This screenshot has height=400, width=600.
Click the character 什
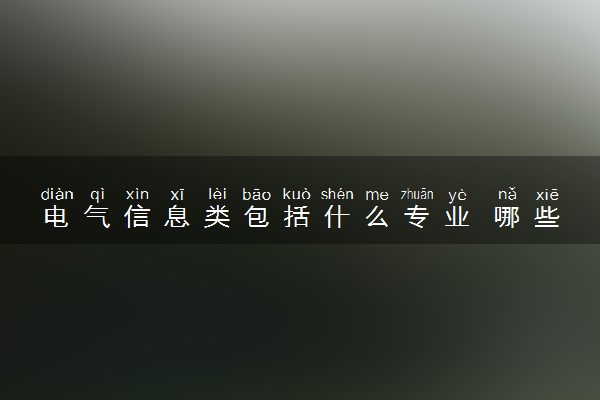pyautogui.click(x=337, y=217)
